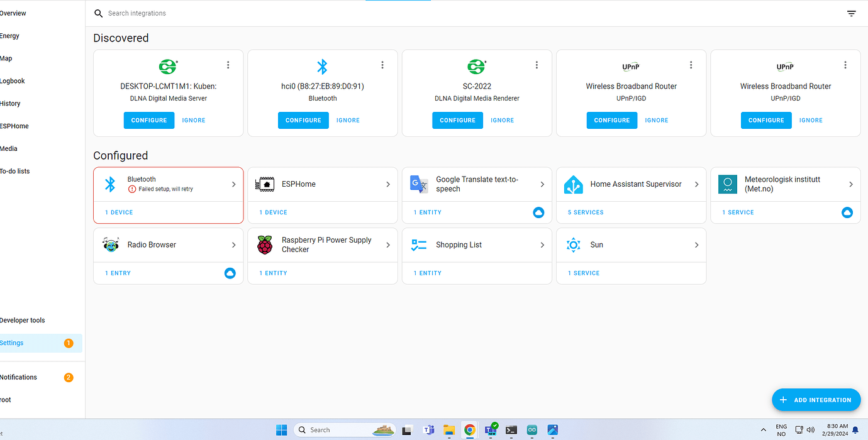
Task: Open Notifications from the sidebar
Action: pos(19,377)
